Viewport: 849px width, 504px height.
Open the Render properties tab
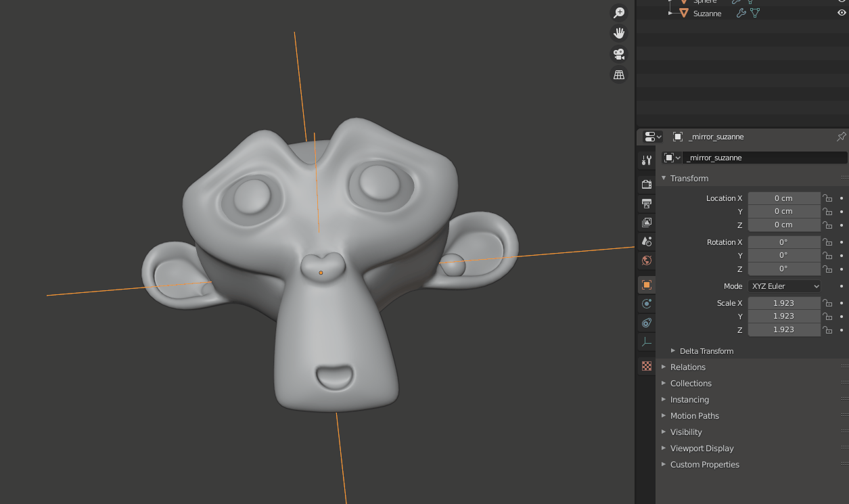(646, 184)
